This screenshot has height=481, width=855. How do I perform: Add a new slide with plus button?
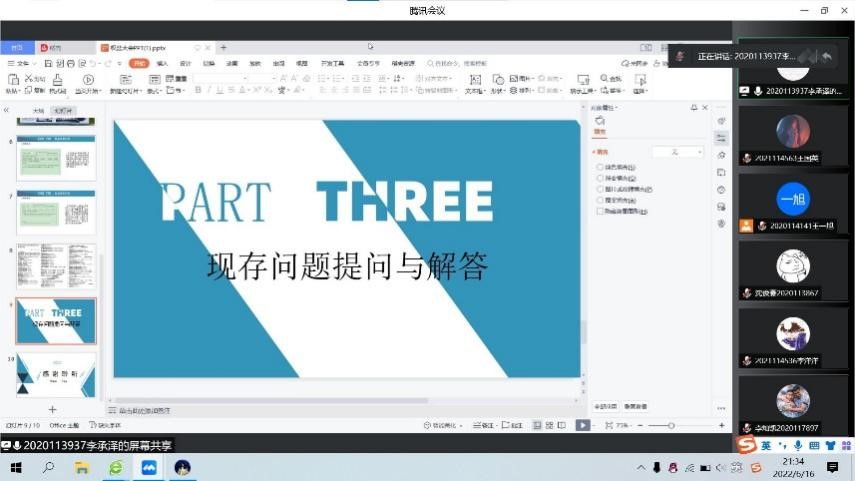click(53, 409)
